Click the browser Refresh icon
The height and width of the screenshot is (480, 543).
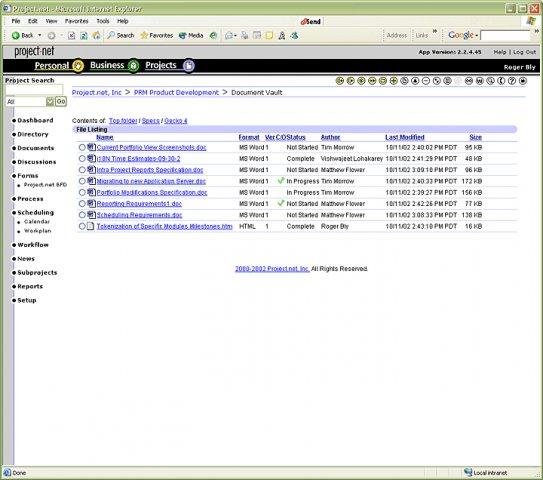pyautogui.click(x=84, y=35)
